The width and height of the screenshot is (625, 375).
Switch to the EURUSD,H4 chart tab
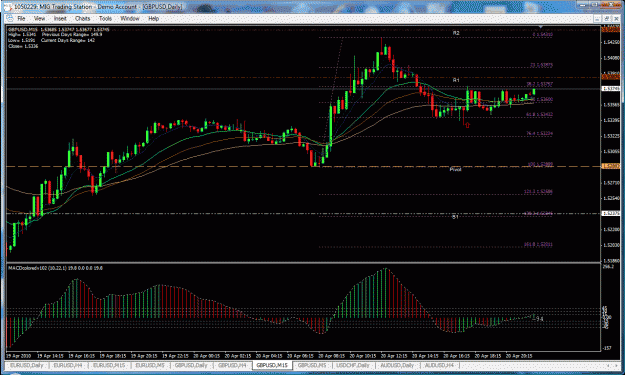[x=68, y=365]
